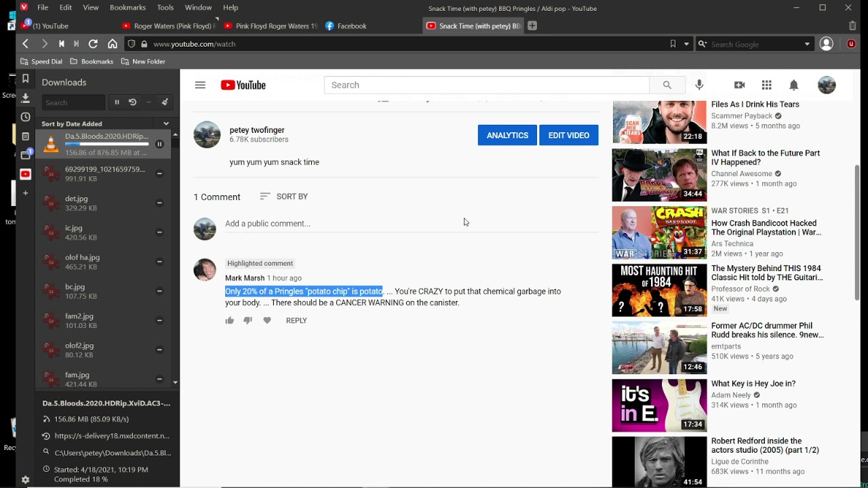Open YouTube notifications bell
Image resolution: width=868 pixels, height=488 pixels.
[x=793, y=85]
